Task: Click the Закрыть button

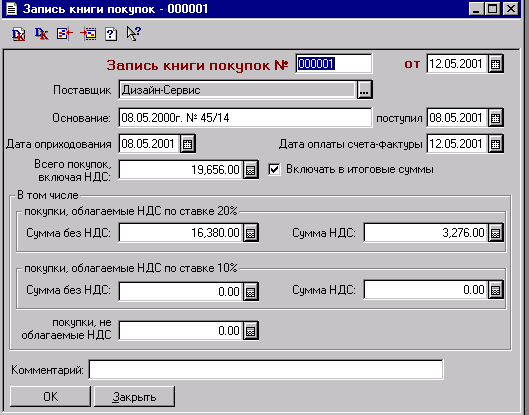Action: click(x=134, y=397)
